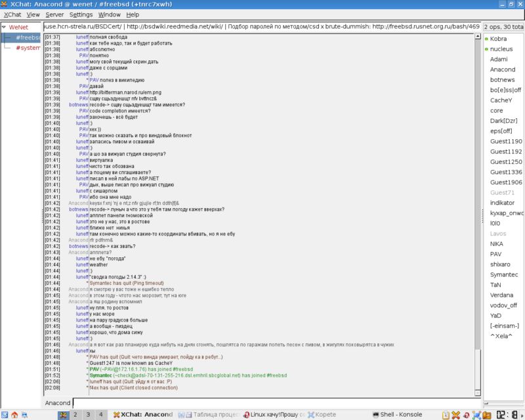Select user Guest1906 in user list
This screenshot has width=525, height=420.
click(506, 182)
